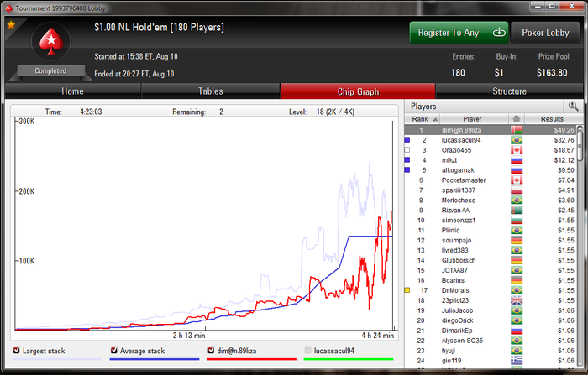Open the player search magnifier icon

click(573, 106)
